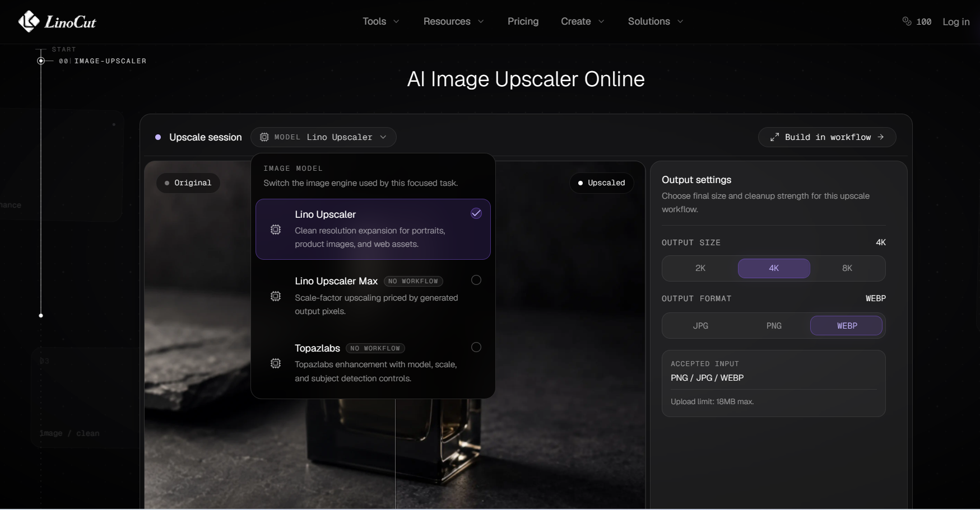Collapse the MODEL Lino Upscaler dropdown
This screenshot has width=980, height=510.
point(323,137)
